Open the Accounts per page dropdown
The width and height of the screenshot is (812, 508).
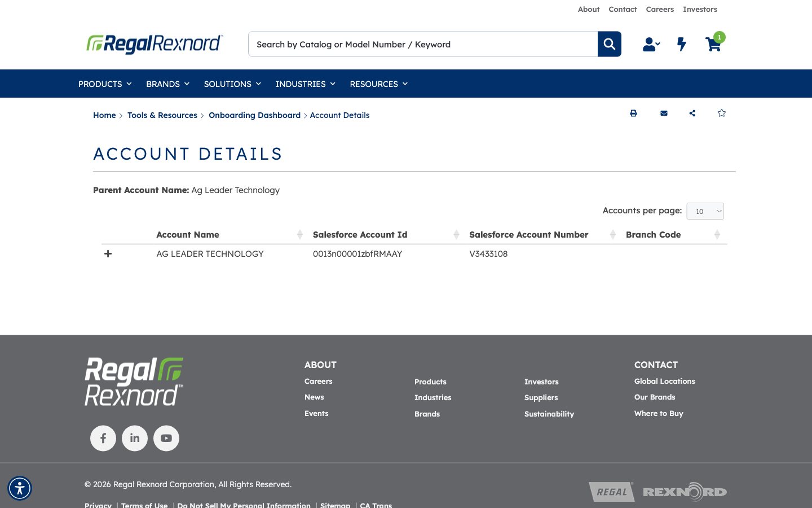[x=705, y=211]
